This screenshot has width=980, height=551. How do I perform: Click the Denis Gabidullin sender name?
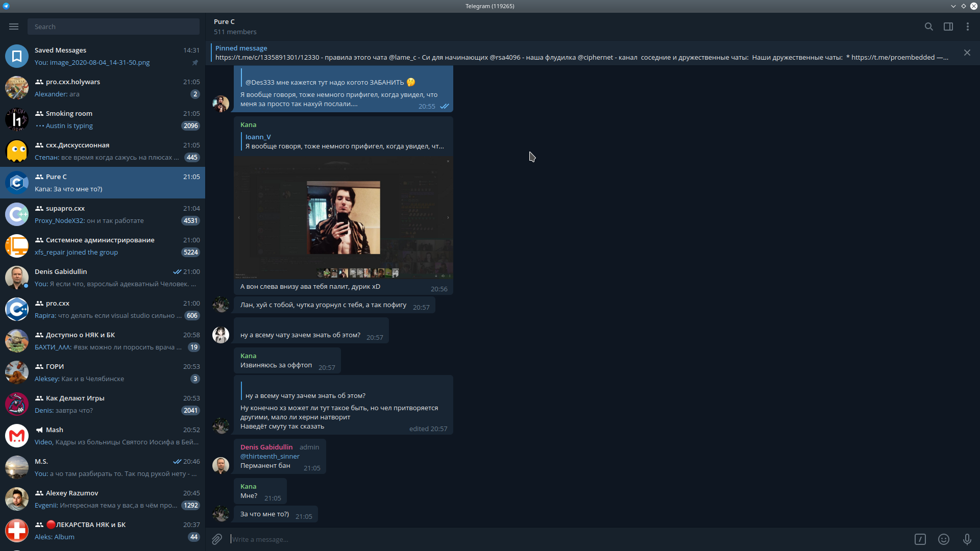[x=266, y=447]
